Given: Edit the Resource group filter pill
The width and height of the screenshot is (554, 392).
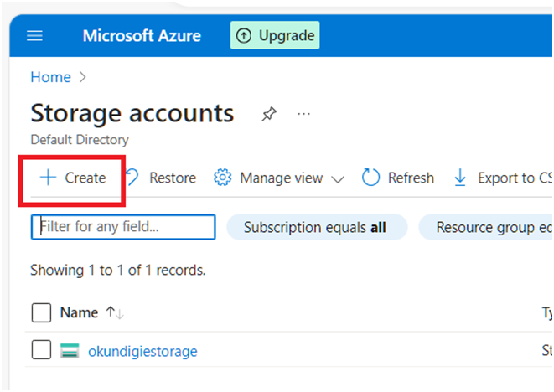Looking at the screenshot, I should coord(486,227).
